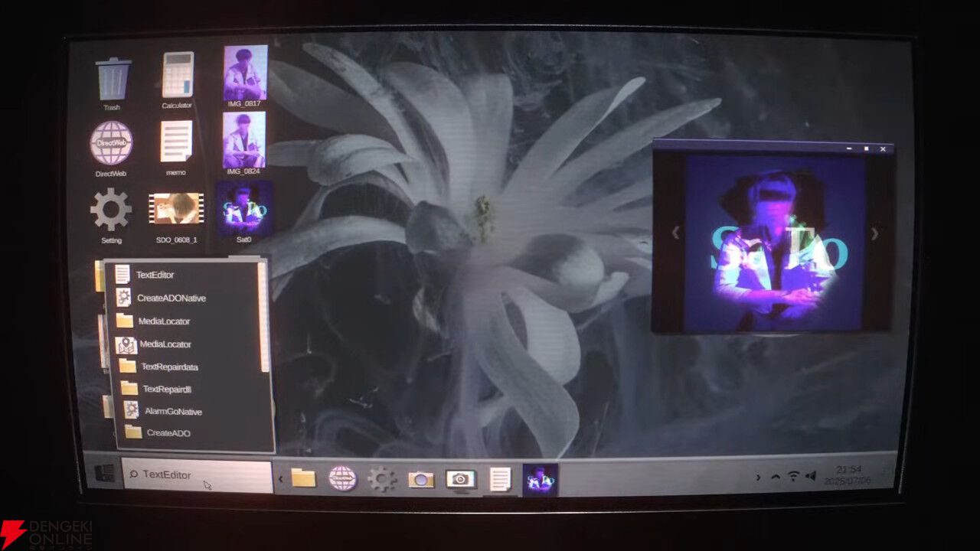Expand hidden tray icons with up caret

coord(775,477)
